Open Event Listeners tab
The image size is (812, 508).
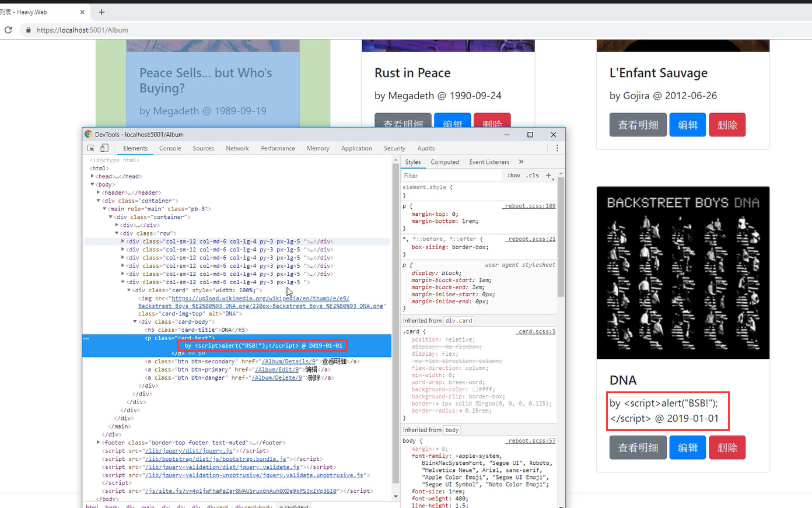[x=489, y=162]
